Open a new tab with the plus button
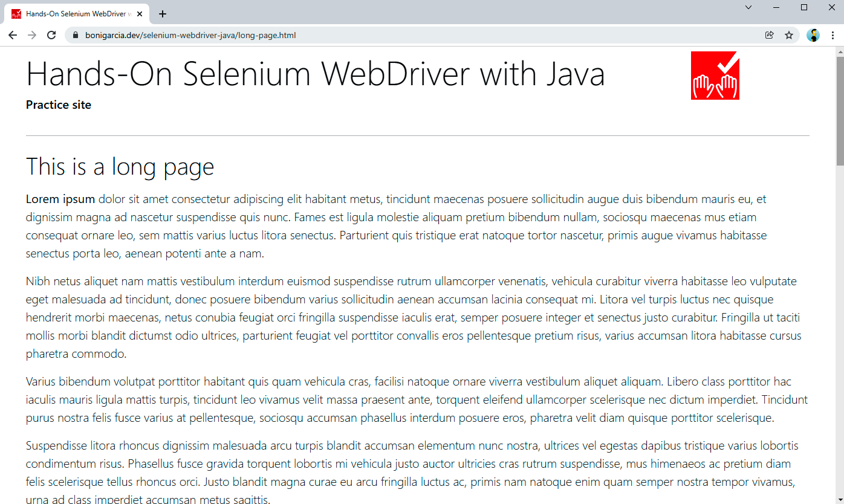This screenshot has width=844, height=504. [x=163, y=14]
